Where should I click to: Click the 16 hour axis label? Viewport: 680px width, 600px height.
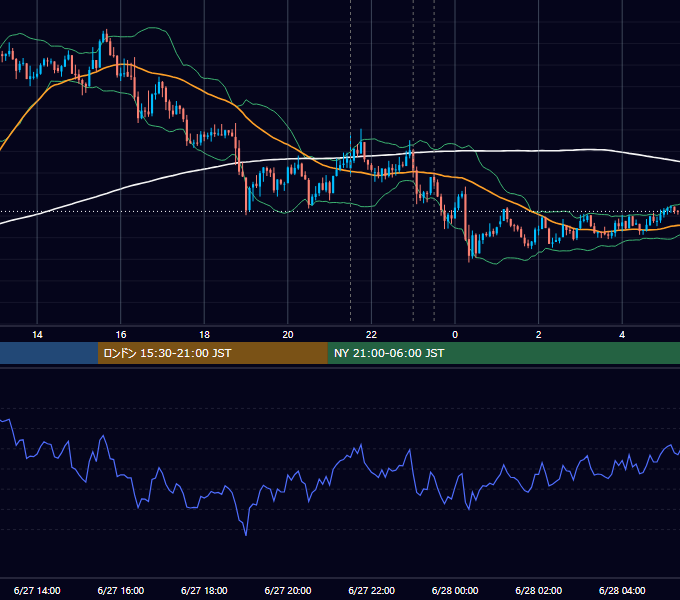(x=121, y=335)
